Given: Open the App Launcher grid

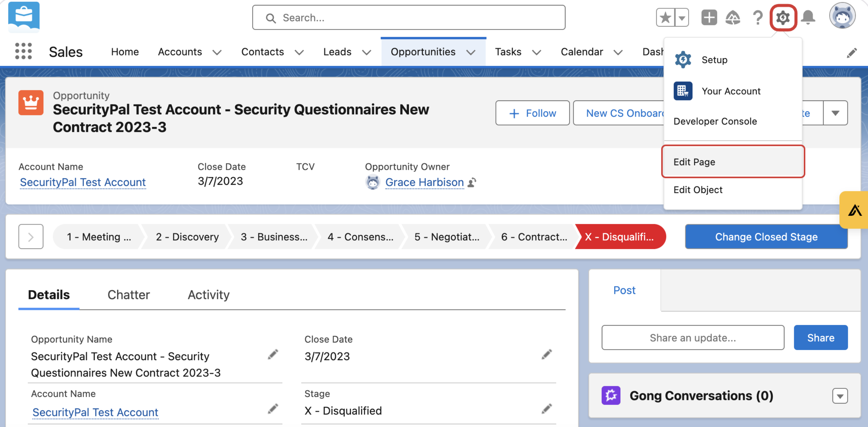Looking at the screenshot, I should click(x=23, y=51).
